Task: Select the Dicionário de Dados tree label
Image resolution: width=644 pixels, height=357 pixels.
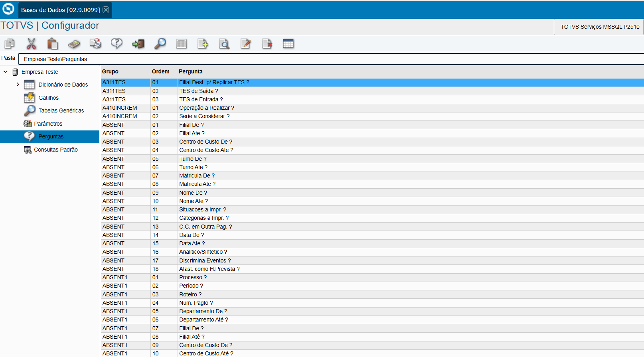Action: (x=63, y=85)
